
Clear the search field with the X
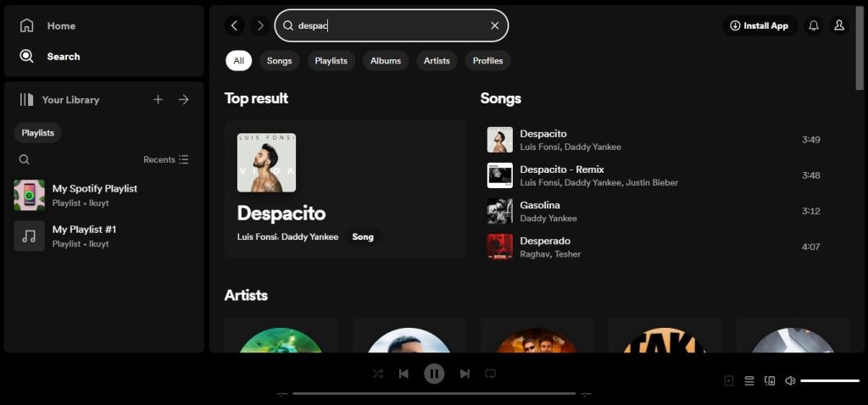(x=495, y=25)
